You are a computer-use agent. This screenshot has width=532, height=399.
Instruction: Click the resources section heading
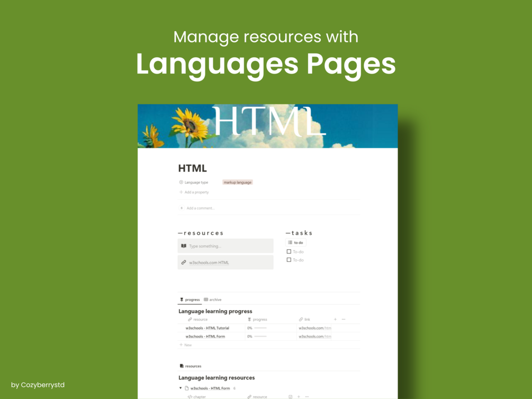pyautogui.click(x=201, y=233)
